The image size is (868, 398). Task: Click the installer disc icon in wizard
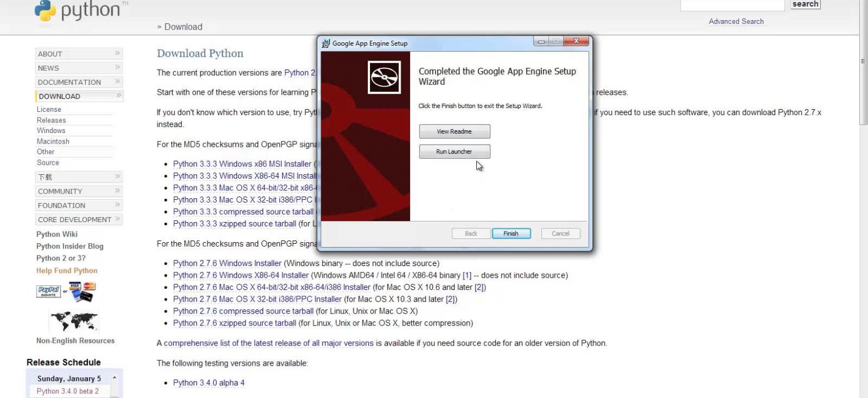[384, 77]
